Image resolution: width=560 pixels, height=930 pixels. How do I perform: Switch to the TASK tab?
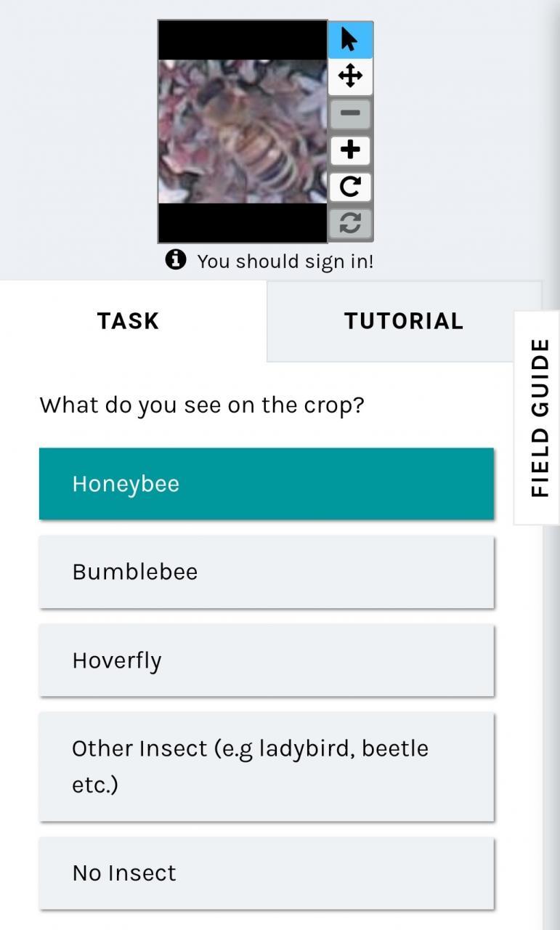pos(129,321)
